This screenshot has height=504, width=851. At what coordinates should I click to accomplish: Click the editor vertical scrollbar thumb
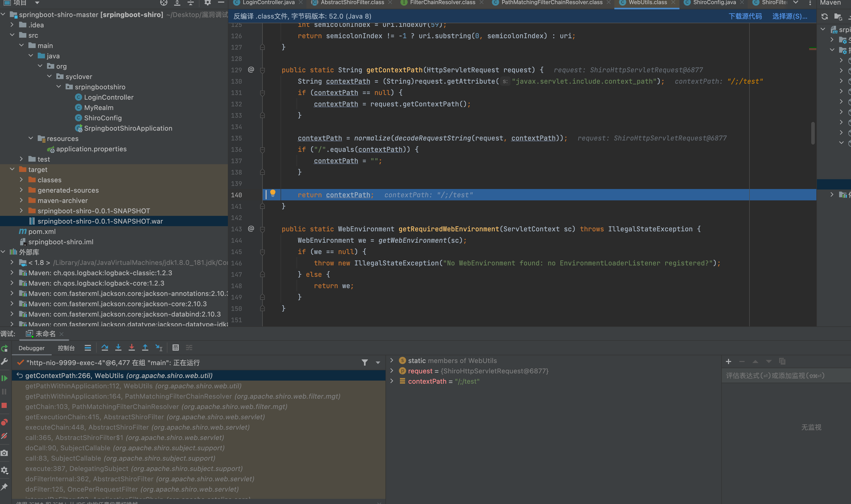coord(813,133)
